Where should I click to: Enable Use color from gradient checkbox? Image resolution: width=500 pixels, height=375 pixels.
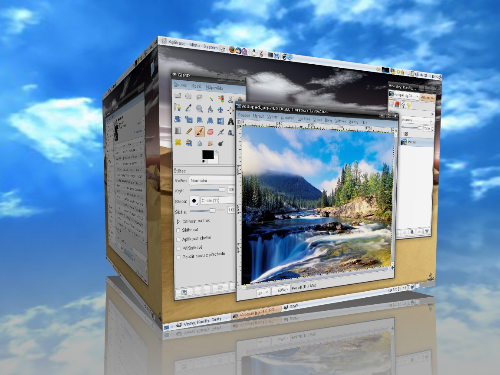click(178, 257)
